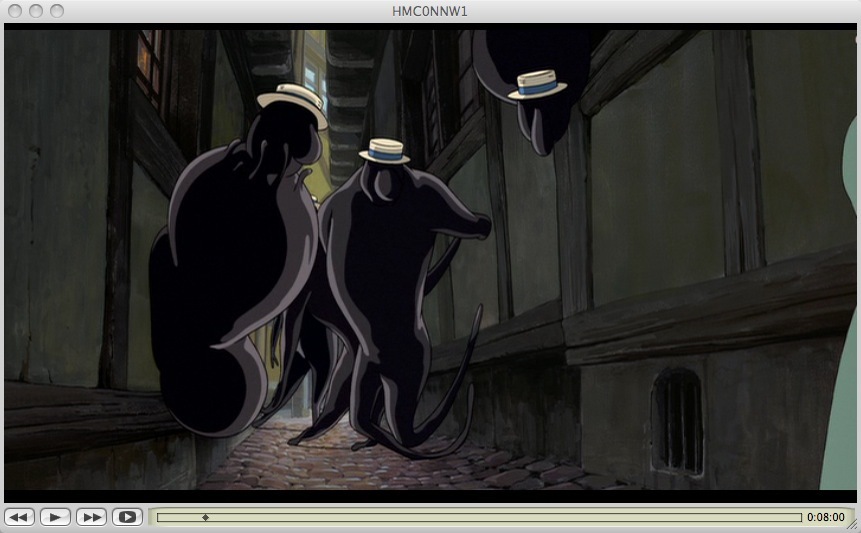
Task: Click the middle creature's straw hat
Action: (384, 151)
